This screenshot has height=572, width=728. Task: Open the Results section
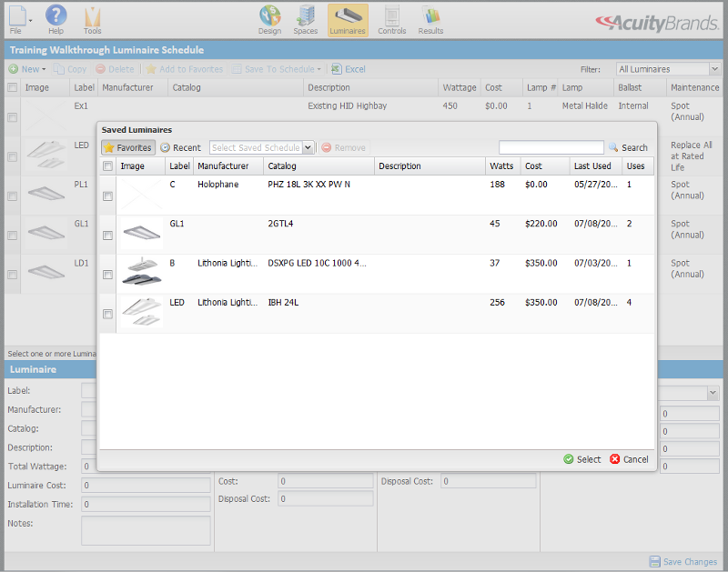(430, 20)
